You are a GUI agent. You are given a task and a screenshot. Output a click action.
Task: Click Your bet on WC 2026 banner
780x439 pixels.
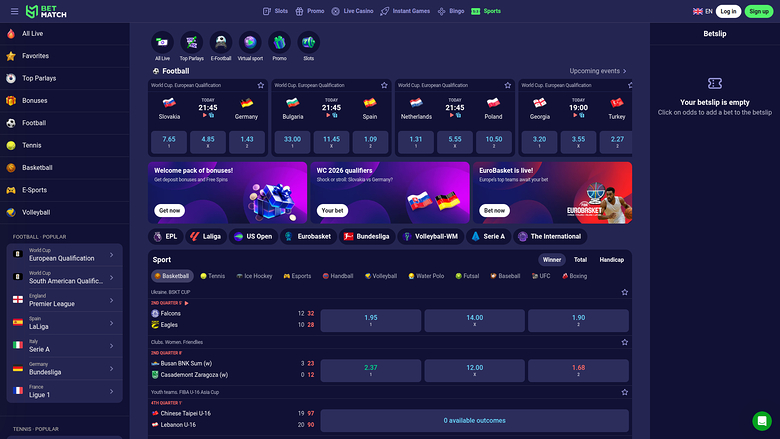coord(332,211)
